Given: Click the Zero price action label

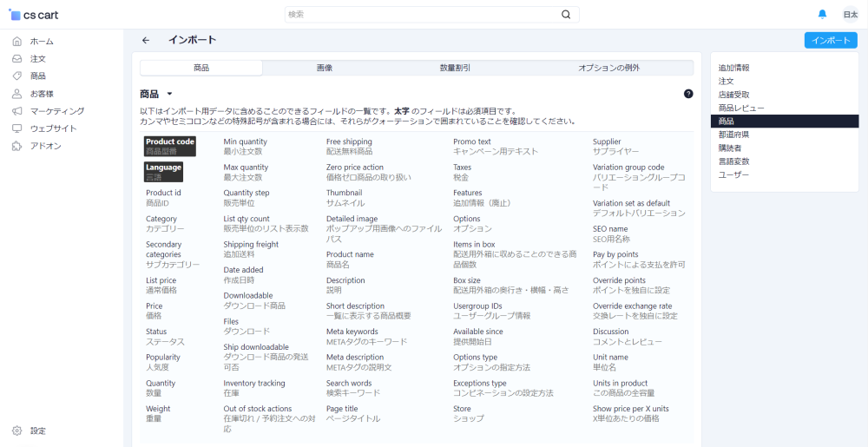Looking at the screenshot, I should click(x=355, y=167).
